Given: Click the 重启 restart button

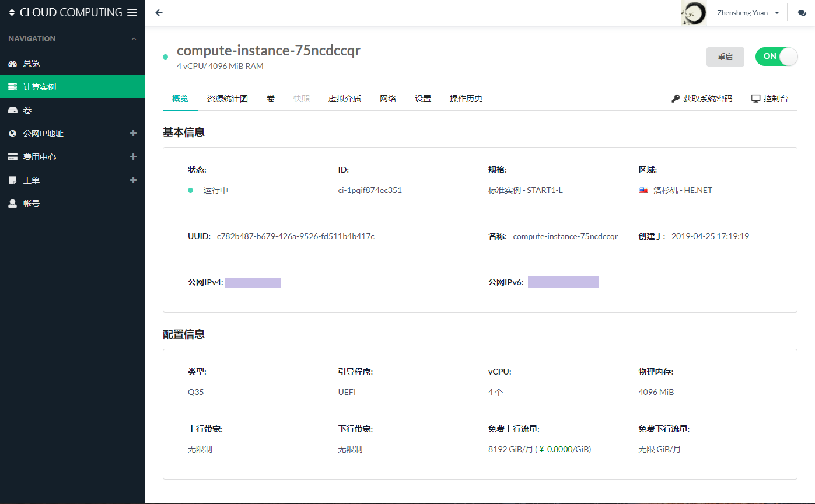Looking at the screenshot, I should pos(725,57).
